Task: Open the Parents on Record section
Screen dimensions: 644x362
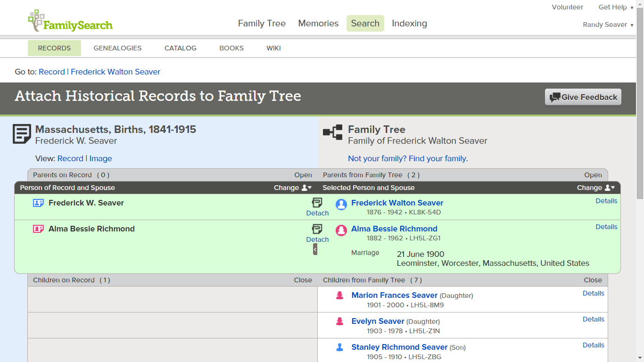Action: (x=303, y=175)
